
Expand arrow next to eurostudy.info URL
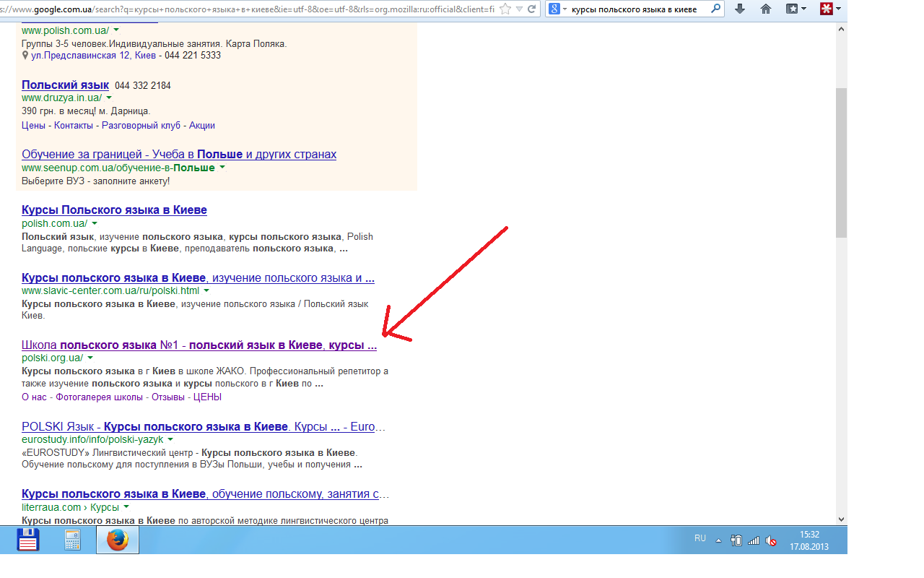(170, 439)
